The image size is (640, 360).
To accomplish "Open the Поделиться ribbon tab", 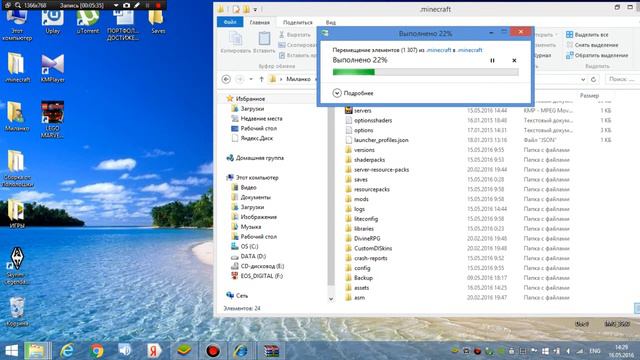I will 298,22.
